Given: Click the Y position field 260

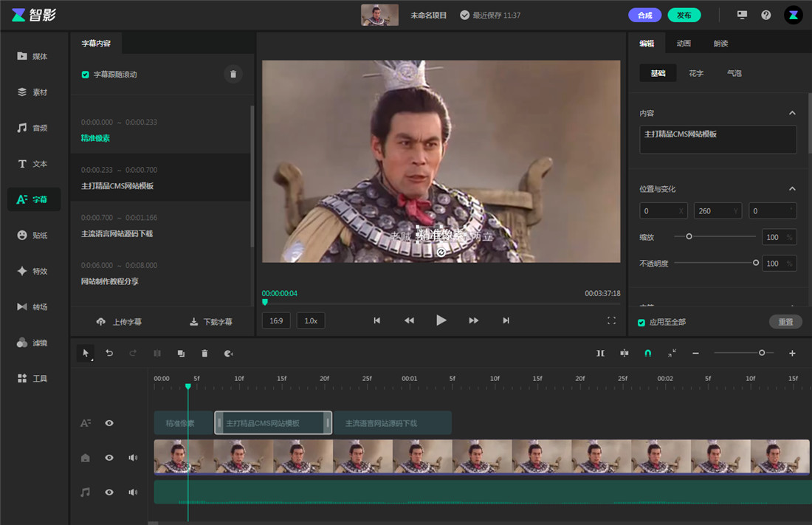Looking at the screenshot, I should 718,211.
